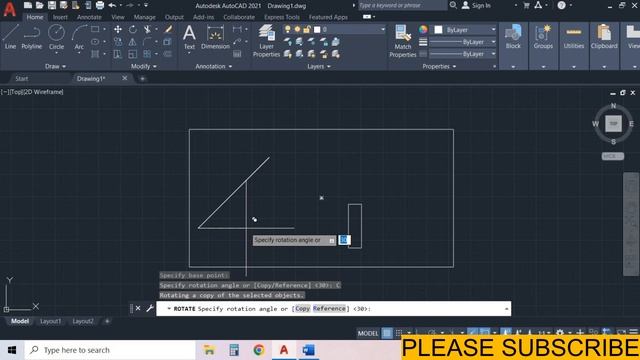Click the Undo arrow in quick access toolbar

pyautogui.click(x=112, y=5)
